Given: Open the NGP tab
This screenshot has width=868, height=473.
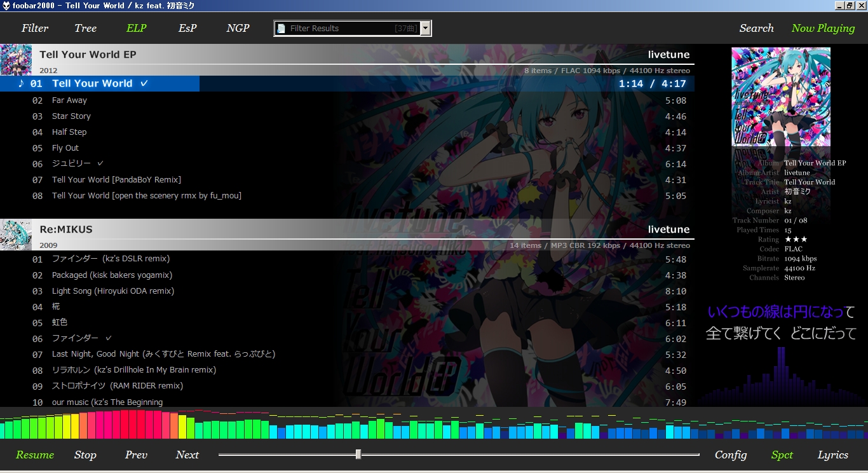Looking at the screenshot, I should click(x=238, y=28).
